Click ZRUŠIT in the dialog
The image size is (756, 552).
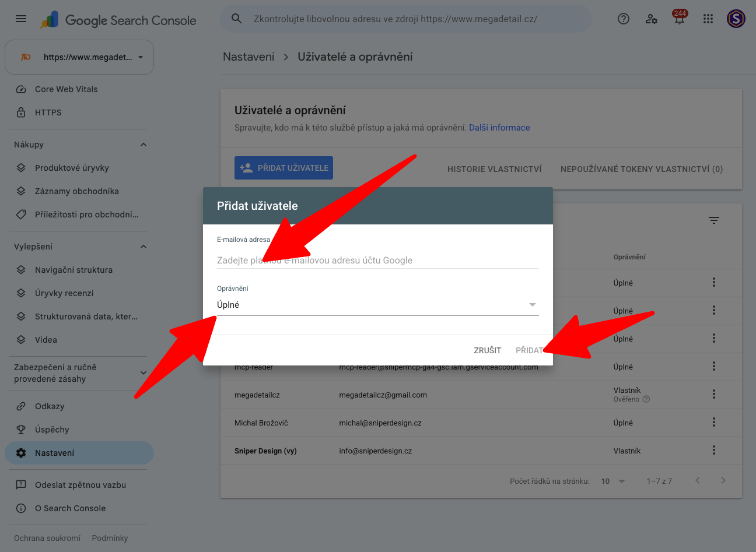488,350
